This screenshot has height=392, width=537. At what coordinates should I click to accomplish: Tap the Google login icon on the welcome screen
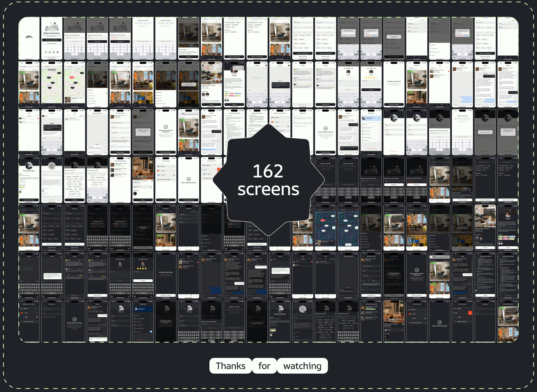point(54,52)
